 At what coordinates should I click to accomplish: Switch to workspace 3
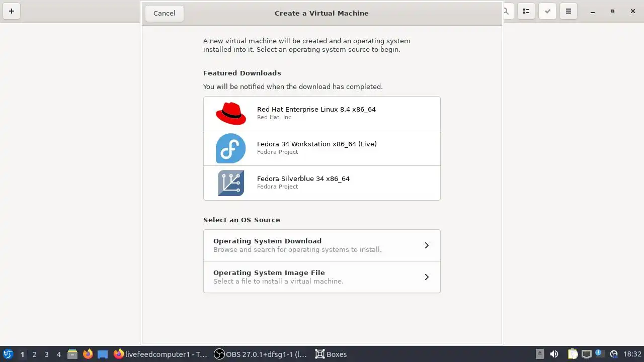click(46, 354)
